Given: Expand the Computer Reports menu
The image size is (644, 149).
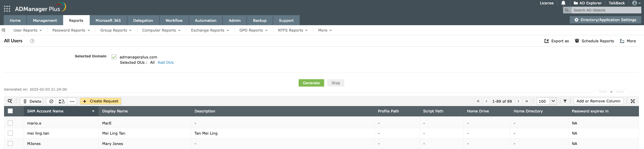Looking at the screenshot, I should click(161, 30).
